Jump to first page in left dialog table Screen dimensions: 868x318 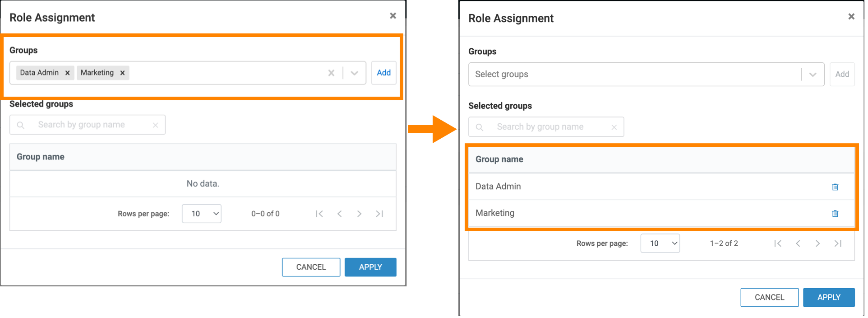pos(319,214)
